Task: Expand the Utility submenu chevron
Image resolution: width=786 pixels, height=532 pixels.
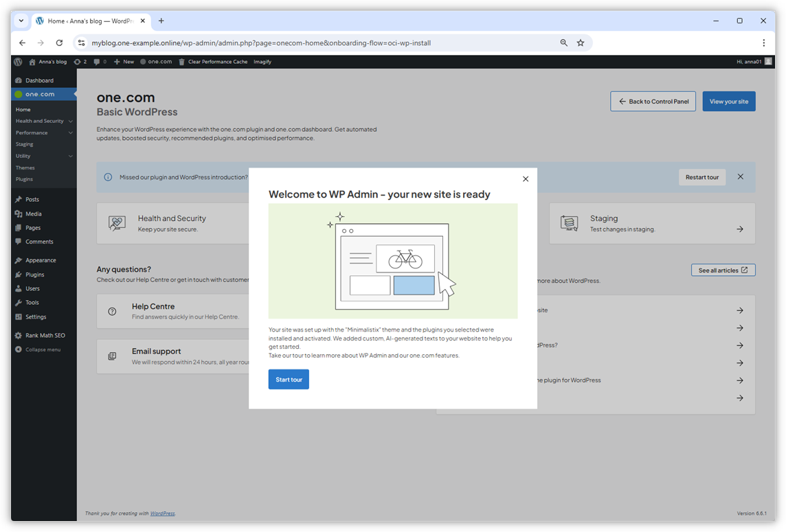Action: click(x=70, y=156)
